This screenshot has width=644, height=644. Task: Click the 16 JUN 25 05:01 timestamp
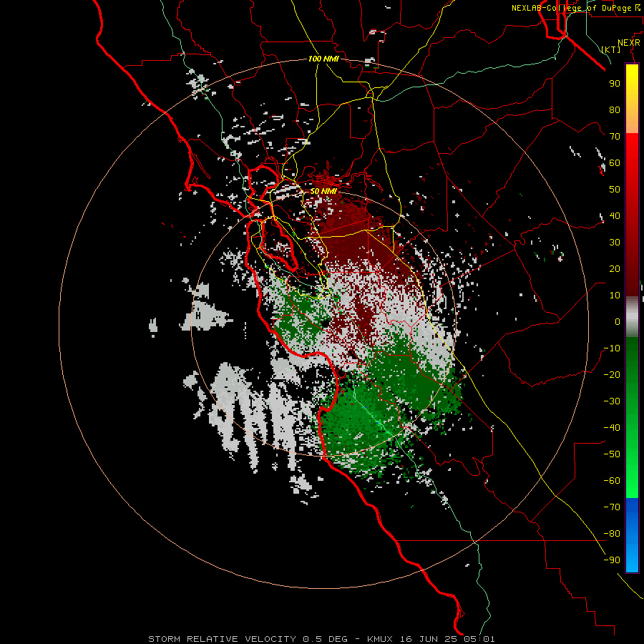click(x=448, y=639)
